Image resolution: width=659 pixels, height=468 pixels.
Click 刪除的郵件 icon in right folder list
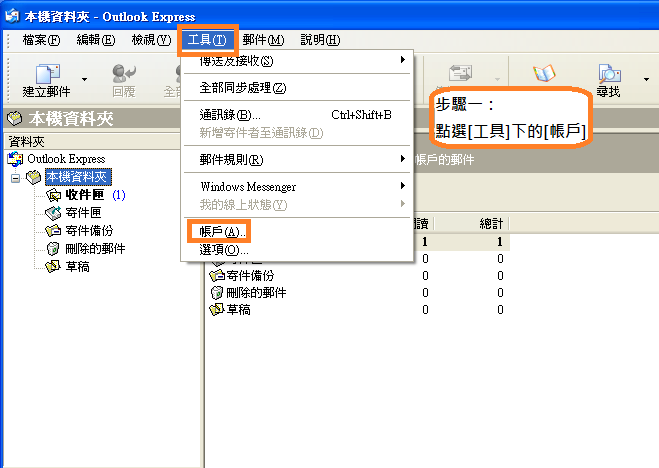click(x=216, y=292)
